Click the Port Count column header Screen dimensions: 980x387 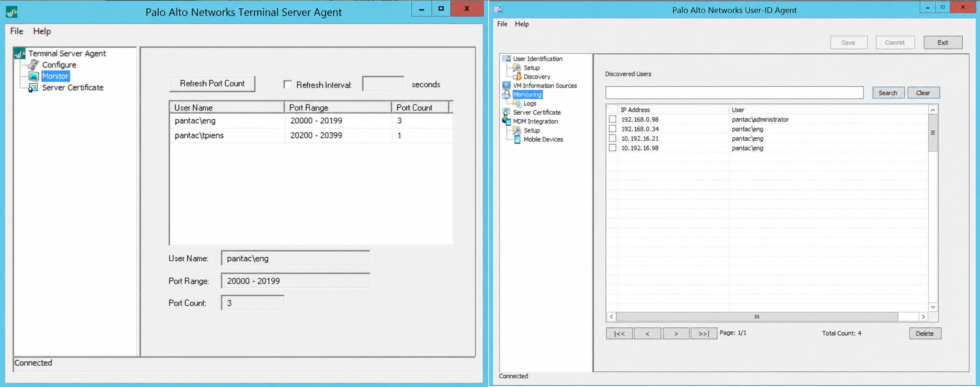(420, 107)
